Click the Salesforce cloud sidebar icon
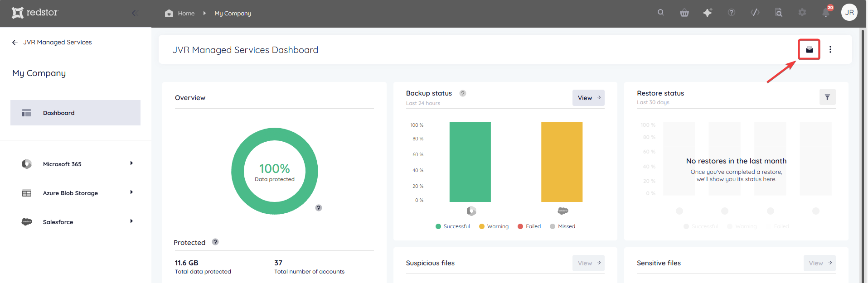Image resolution: width=868 pixels, height=283 pixels. click(27, 222)
